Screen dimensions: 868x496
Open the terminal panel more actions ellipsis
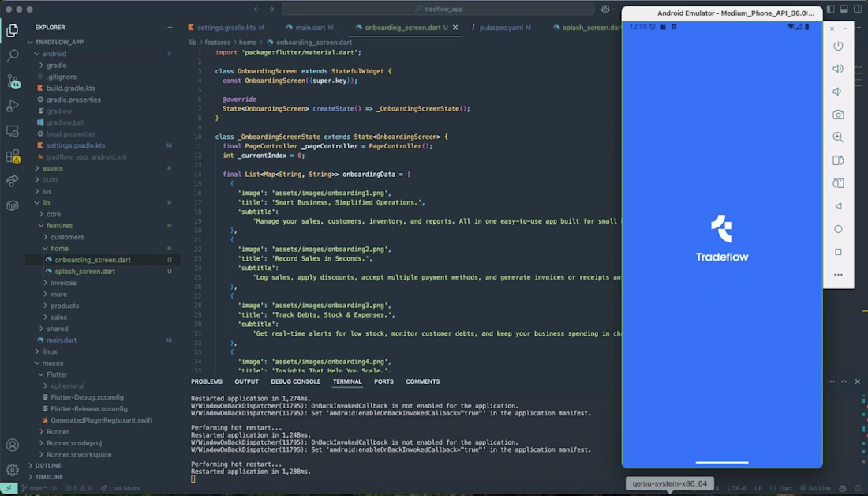click(831, 381)
